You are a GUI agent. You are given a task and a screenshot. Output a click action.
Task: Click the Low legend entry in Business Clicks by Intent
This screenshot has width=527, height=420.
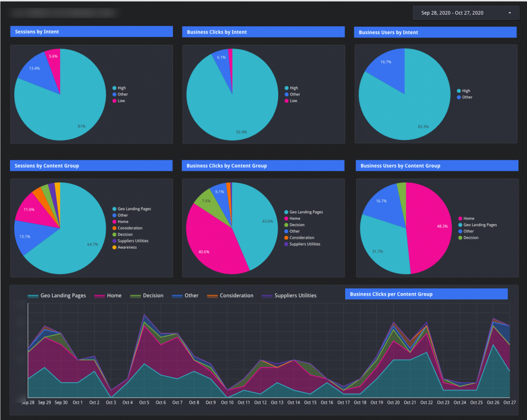click(291, 101)
